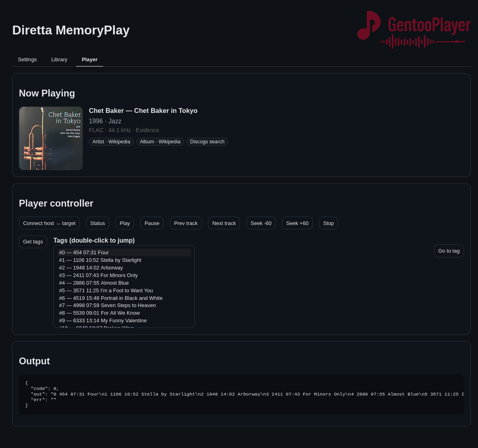
Task: Click the Get tags button
Action: click(33, 242)
